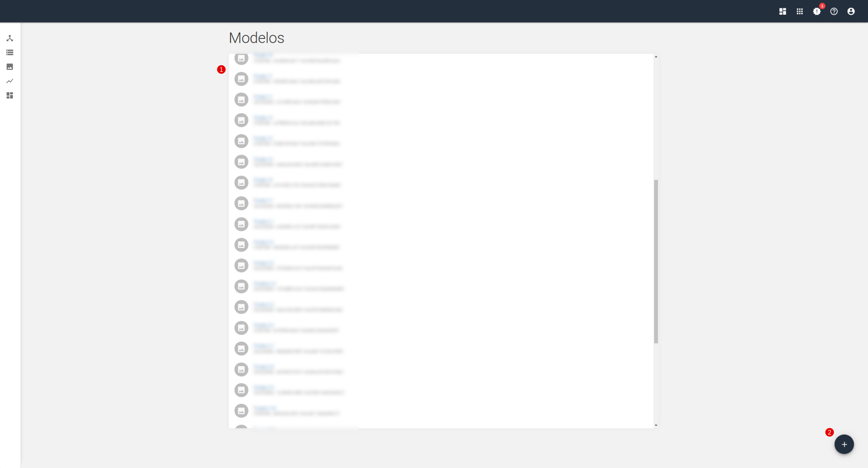View notifications with red badge

coord(817,11)
